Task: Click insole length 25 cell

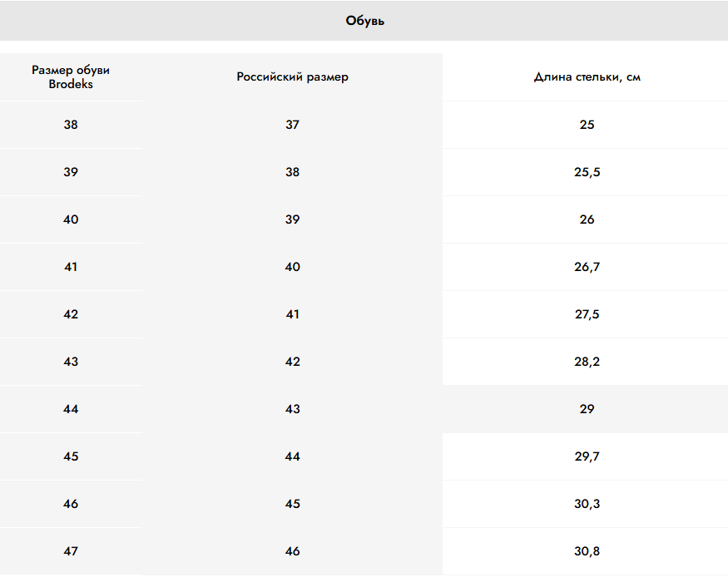Action: 587,125
